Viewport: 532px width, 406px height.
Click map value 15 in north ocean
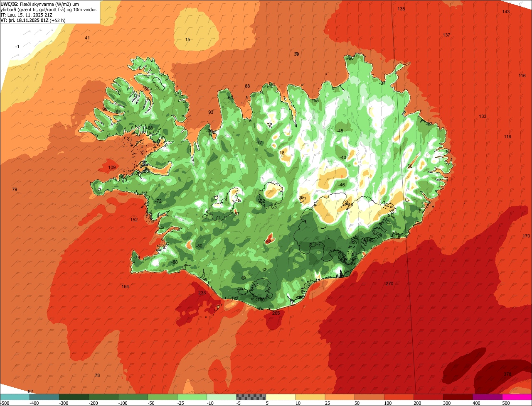point(187,39)
